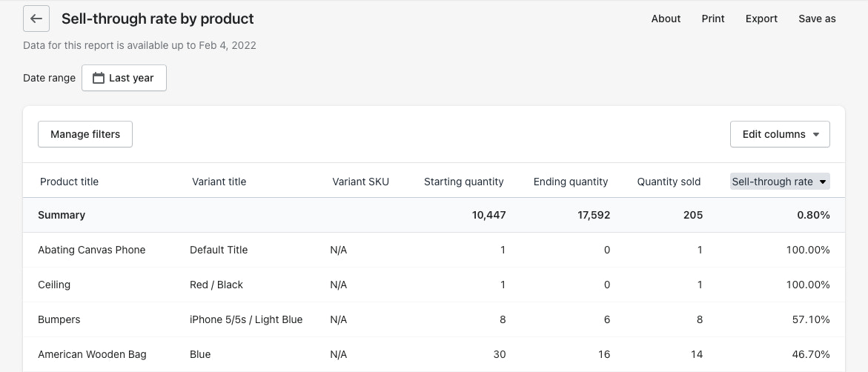The width and height of the screenshot is (868, 372).
Task: Select the Abating Canvas Phone row
Action: click(92, 250)
